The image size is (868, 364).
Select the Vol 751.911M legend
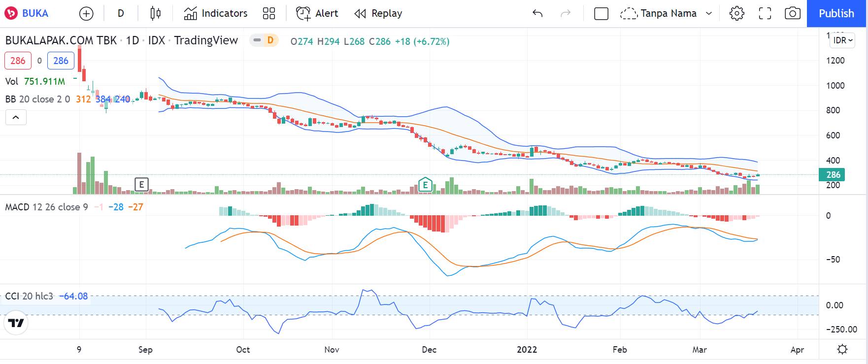click(x=35, y=81)
